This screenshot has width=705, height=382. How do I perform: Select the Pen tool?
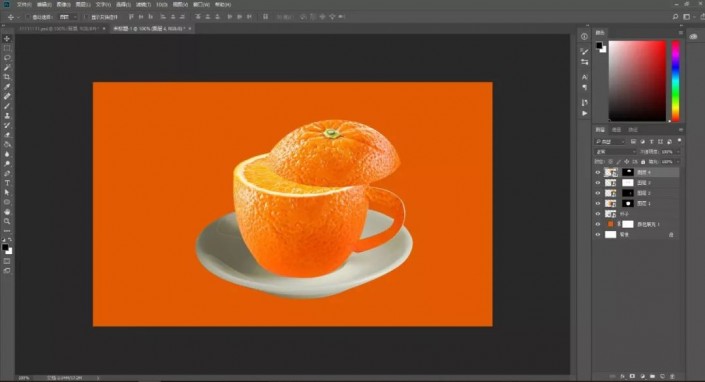pos(7,173)
